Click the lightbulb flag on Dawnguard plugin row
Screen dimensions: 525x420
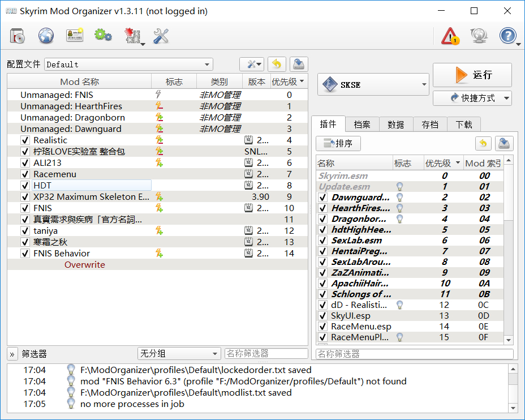(399, 198)
